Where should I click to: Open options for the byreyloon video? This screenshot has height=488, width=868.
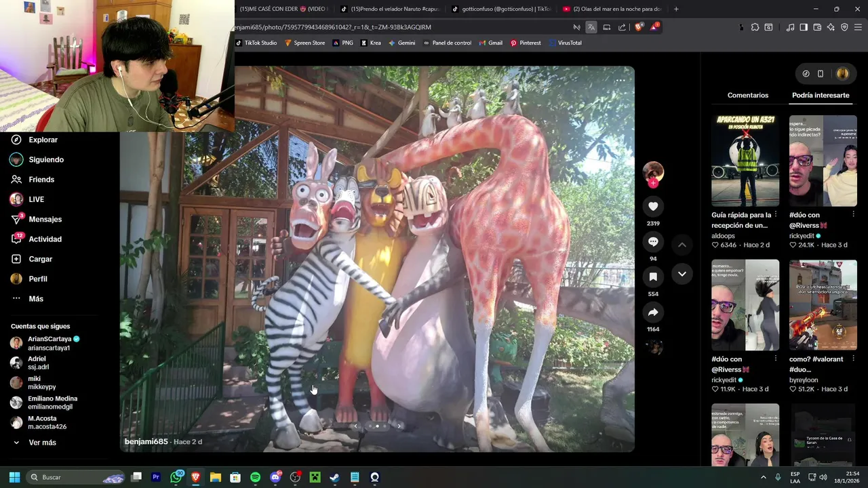pyautogui.click(x=854, y=358)
